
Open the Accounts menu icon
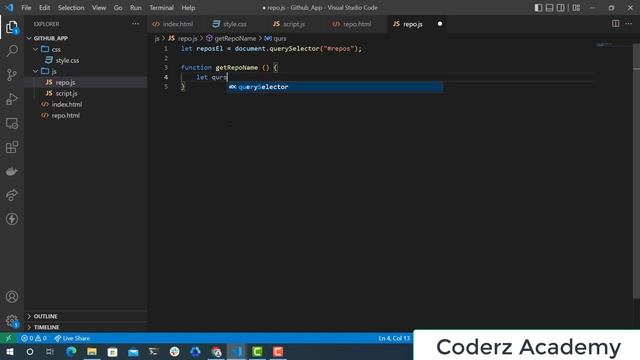[12, 297]
